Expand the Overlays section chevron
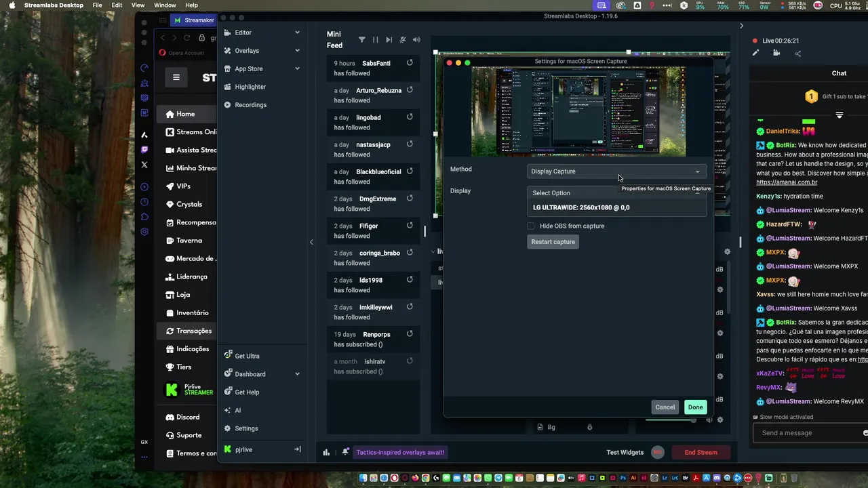 [297, 50]
